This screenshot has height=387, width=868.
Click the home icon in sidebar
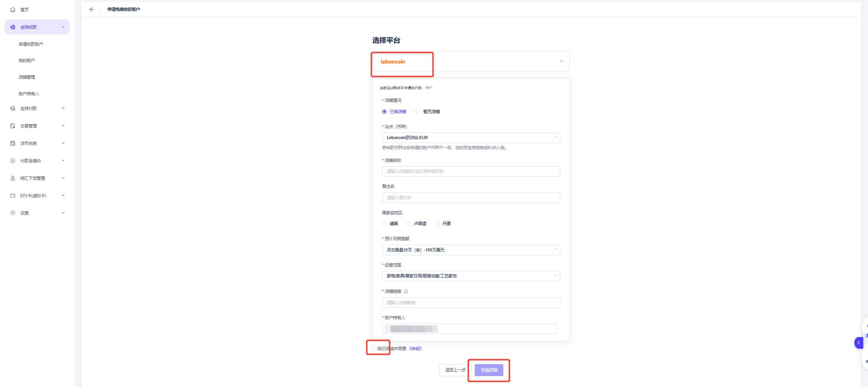13,10
